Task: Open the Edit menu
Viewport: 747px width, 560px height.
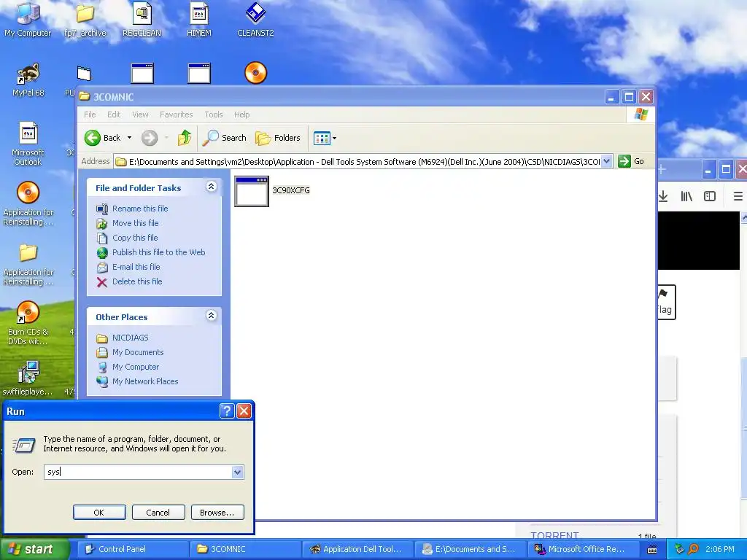Action: pos(113,114)
